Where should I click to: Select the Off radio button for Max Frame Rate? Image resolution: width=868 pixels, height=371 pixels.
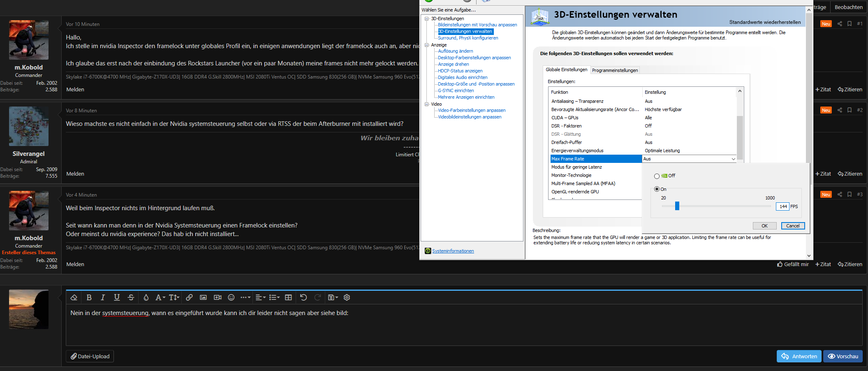tap(657, 176)
